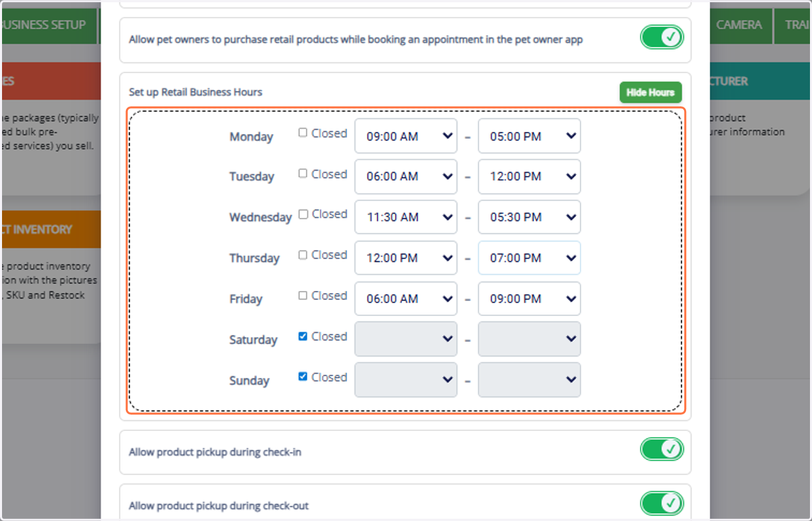Image resolution: width=812 pixels, height=521 pixels.
Task: Open Monday closing time dropdown 05:00 PM
Action: (529, 136)
